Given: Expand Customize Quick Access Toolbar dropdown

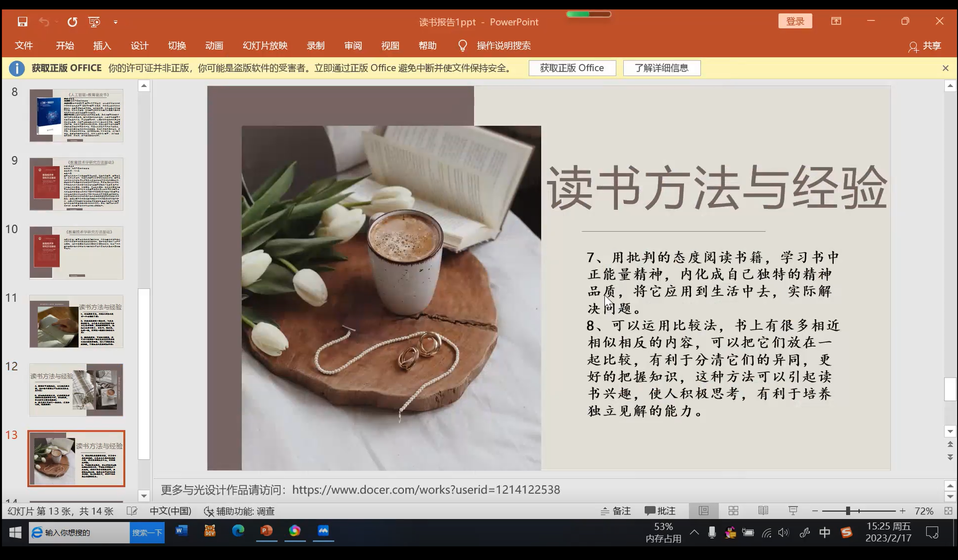Looking at the screenshot, I should (x=115, y=22).
